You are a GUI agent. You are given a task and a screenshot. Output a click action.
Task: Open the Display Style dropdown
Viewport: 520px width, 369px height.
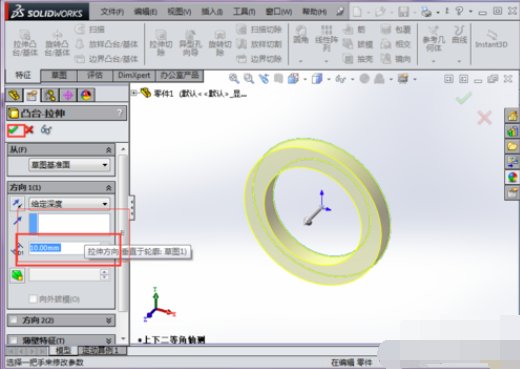329,79
